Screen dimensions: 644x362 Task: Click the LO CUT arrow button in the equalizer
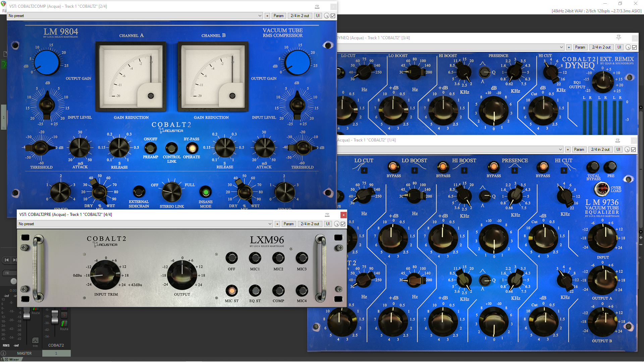click(x=364, y=171)
